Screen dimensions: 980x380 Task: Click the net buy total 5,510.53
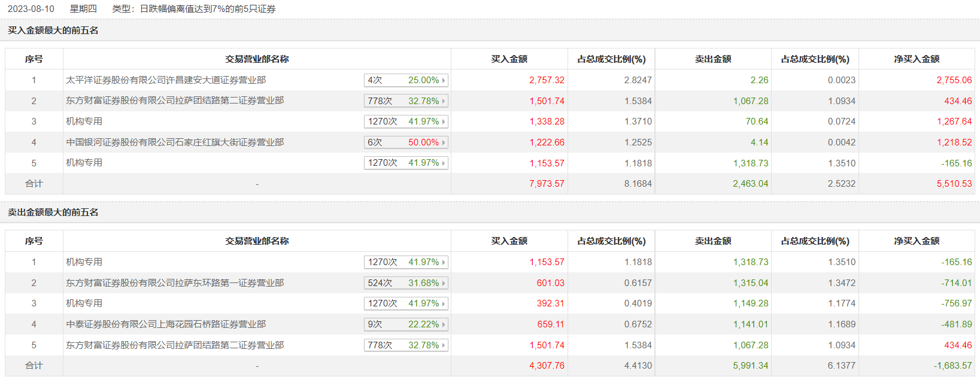[954, 184]
